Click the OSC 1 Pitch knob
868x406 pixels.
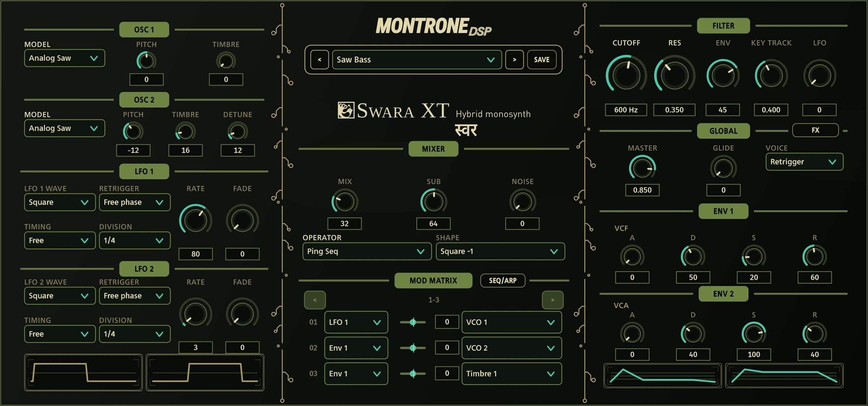click(146, 60)
